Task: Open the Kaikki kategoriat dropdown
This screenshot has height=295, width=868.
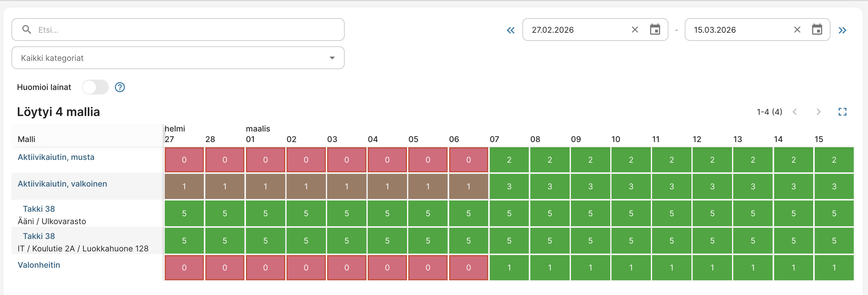Action: click(x=178, y=58)
